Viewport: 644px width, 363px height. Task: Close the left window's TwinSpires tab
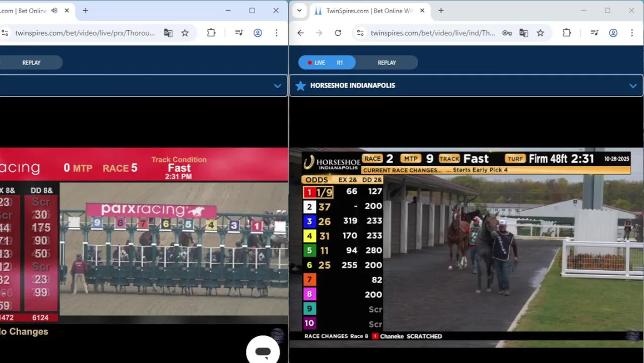tap(67, 11)
